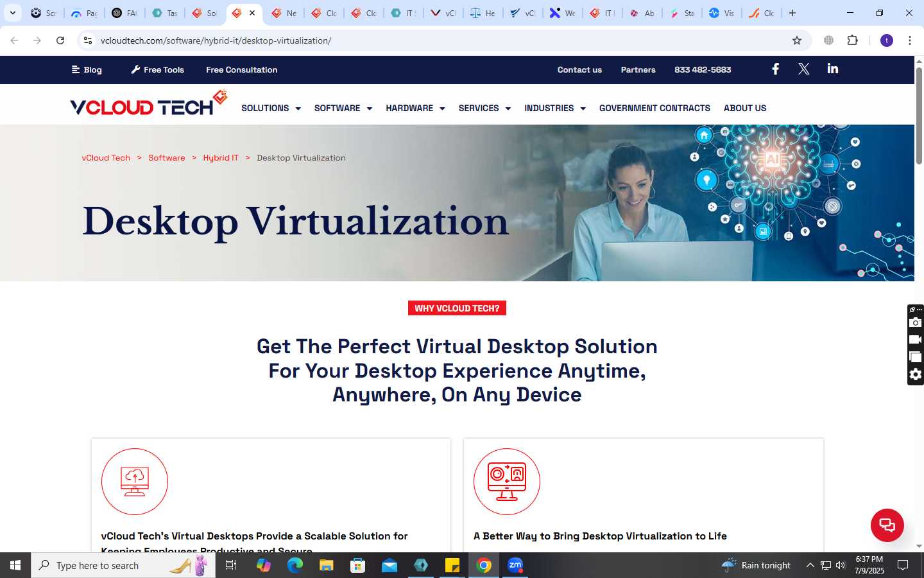Expand the SERVICES dropdown menu

pyautogui.click(x=484, y=108)
